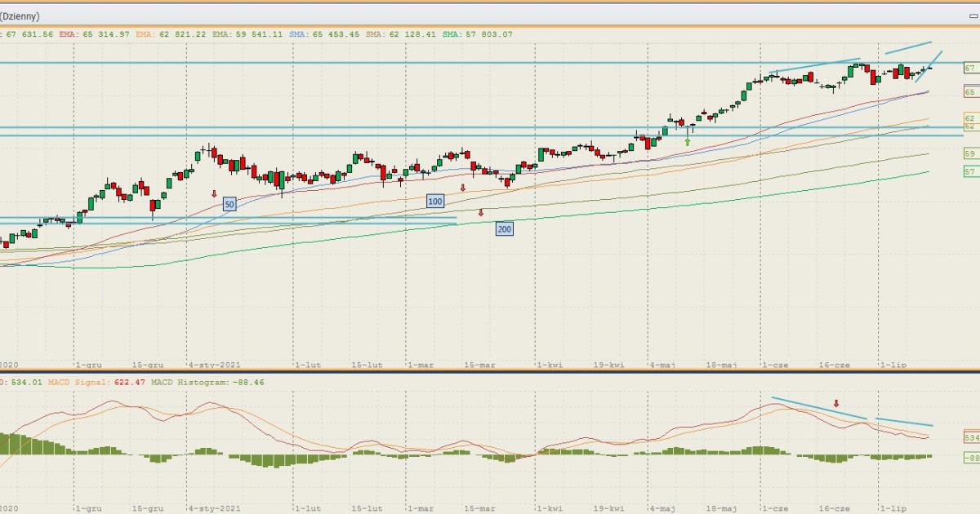
Task: Select the 100 moving average label box
Action: pos(434,201)
